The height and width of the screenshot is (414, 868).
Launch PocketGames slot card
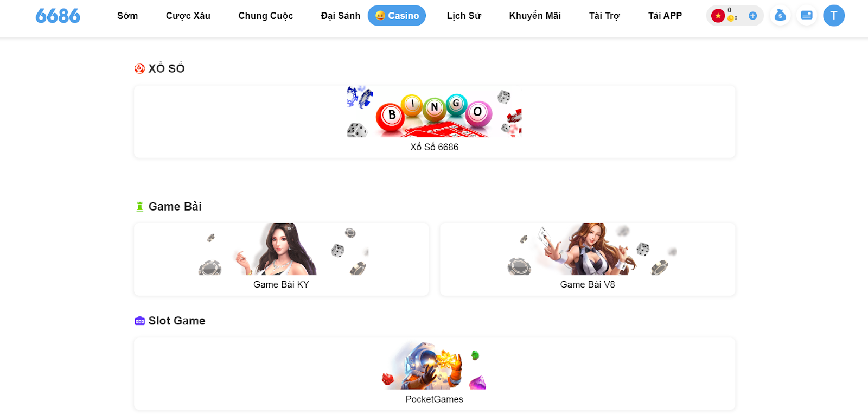(x=435, y=374)
